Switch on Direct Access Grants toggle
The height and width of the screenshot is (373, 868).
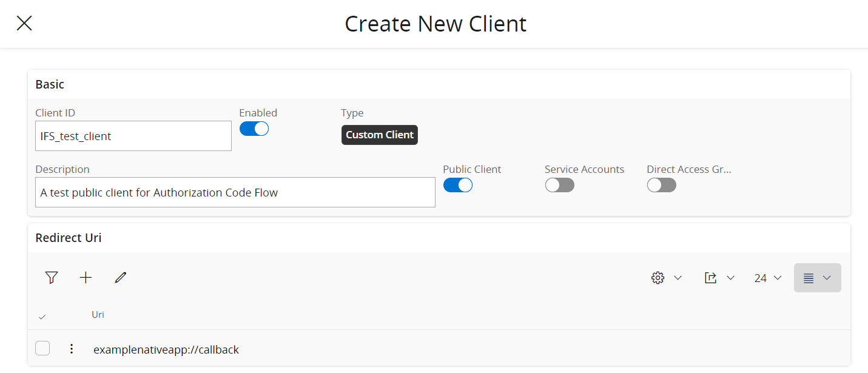click(661, 185)
